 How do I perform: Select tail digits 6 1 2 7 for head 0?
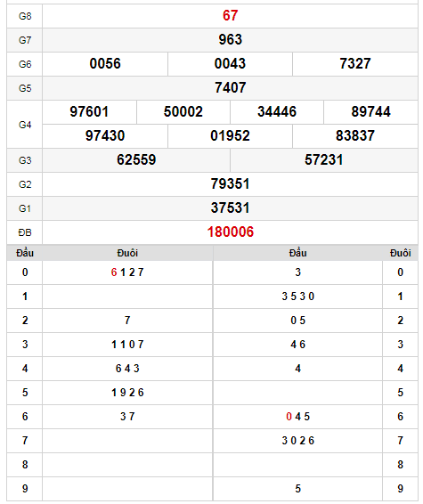click(x=127, y=272)
